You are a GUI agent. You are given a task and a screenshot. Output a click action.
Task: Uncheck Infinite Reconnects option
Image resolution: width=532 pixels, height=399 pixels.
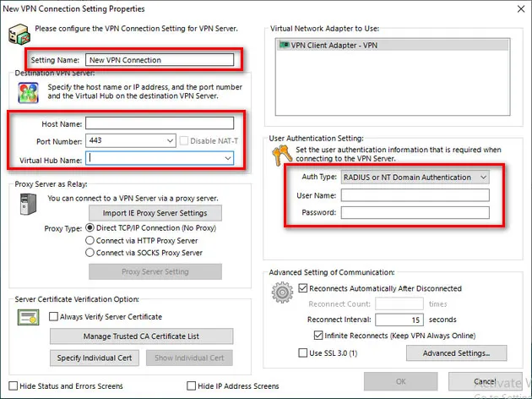coord(318,336)
